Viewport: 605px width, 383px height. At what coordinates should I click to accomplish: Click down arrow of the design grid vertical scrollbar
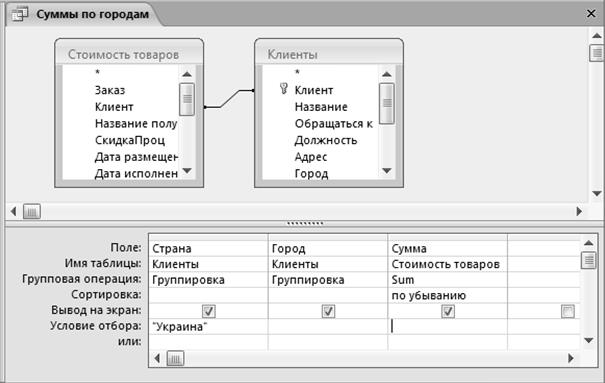pos(588,340)
